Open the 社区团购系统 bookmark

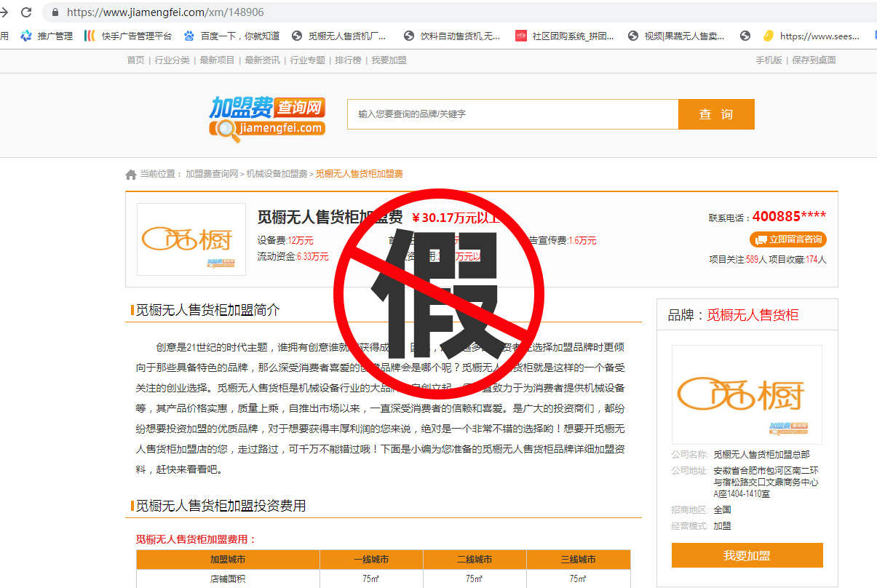[x=565, y=36]
